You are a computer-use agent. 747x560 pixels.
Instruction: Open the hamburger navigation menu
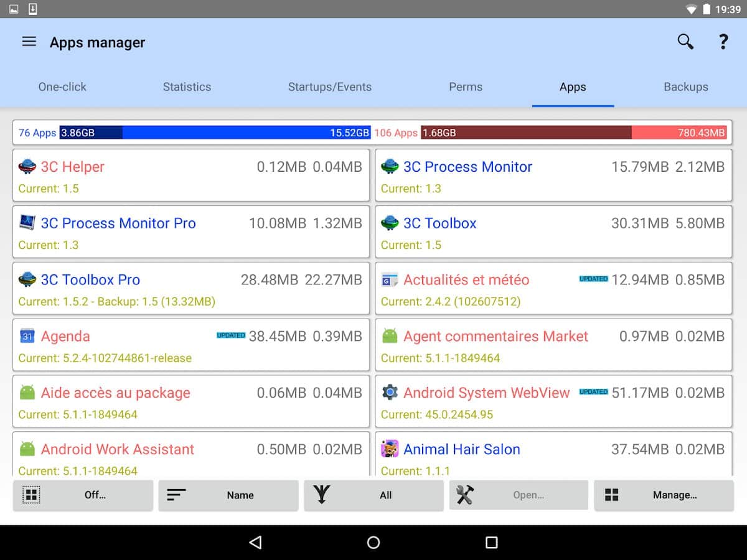click(x=29, y=42)
